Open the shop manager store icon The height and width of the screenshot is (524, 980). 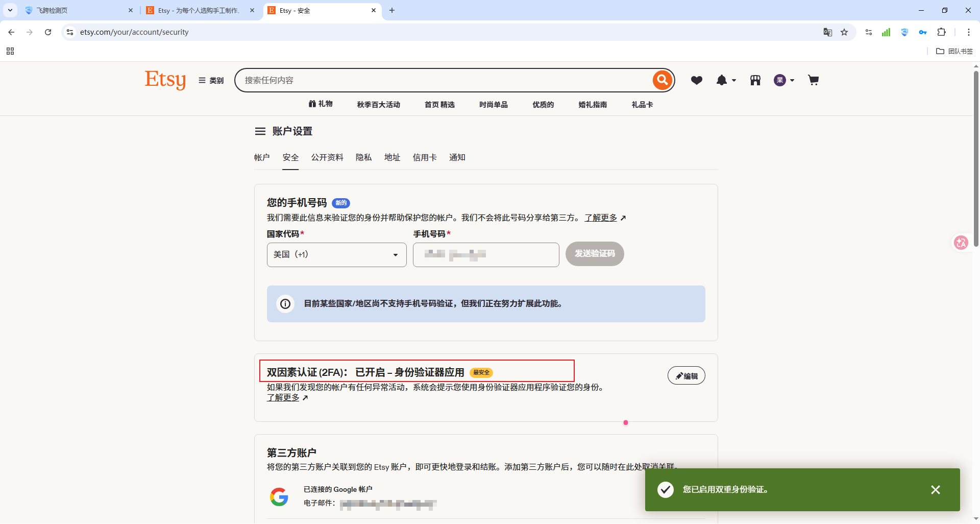(x=755, y=80)
